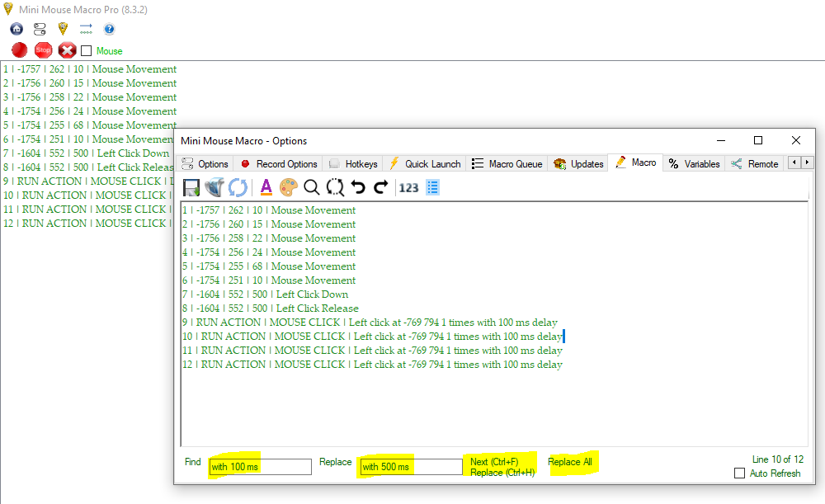Image resolution: width=825 pixels, height=504 pixels.
Task: Open font settings with the purple A icon
Action: point(266,187)
